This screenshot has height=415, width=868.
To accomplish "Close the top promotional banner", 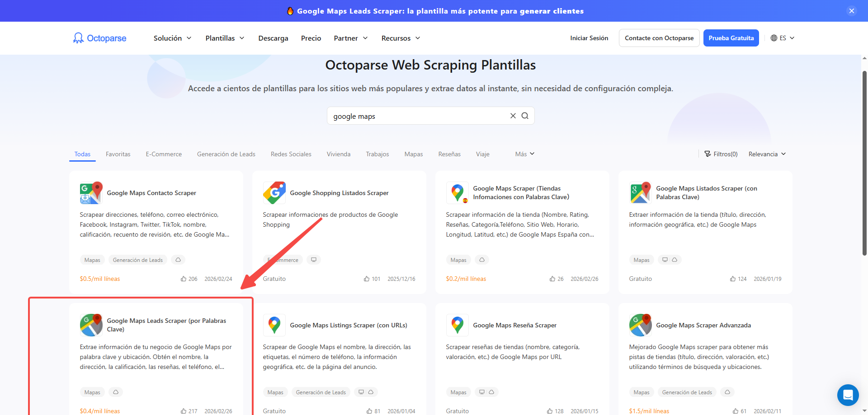I will (851, 11).
